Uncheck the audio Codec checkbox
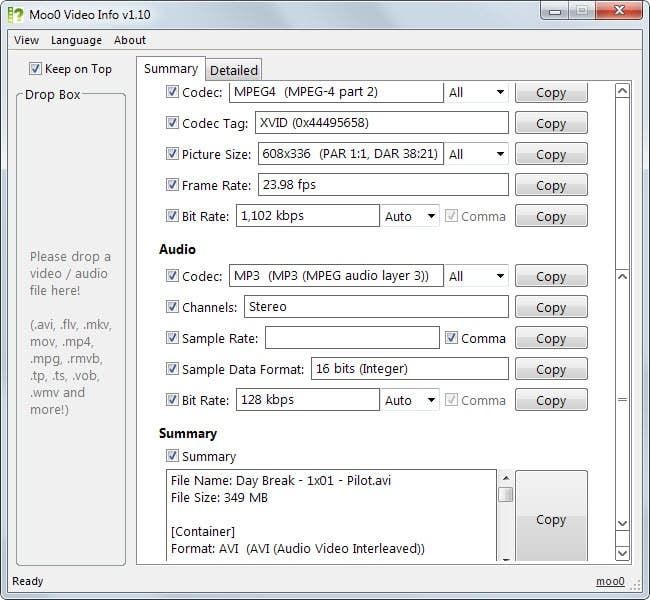This screenshot has width=650, height=600. click(x=172, y=276)
